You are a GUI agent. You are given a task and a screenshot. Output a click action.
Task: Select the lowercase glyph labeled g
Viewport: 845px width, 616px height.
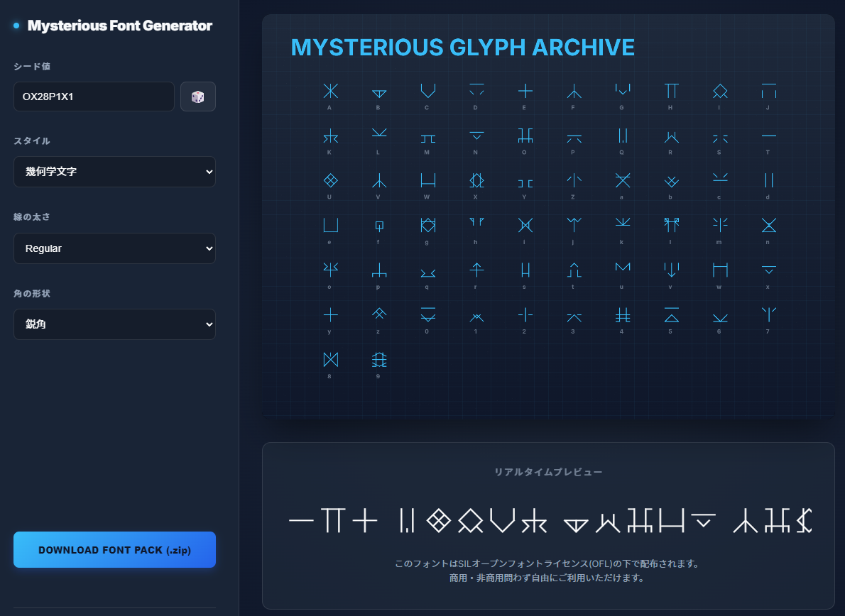(428, 225)
